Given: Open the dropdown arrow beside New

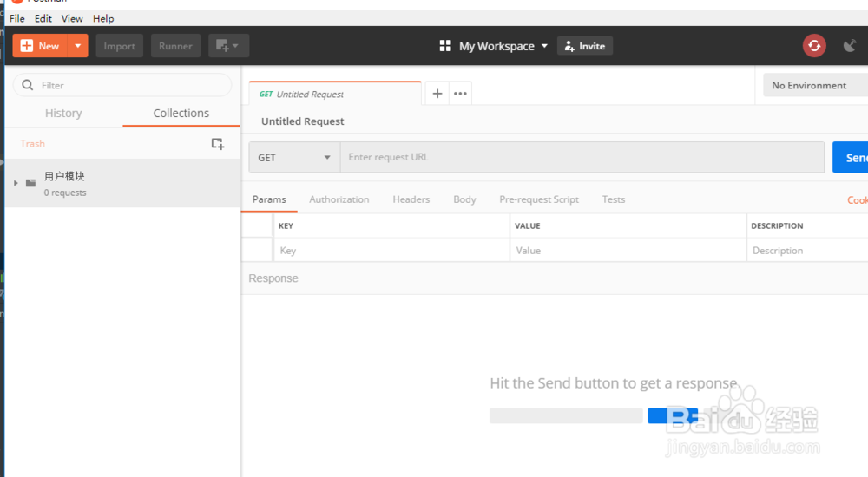Looking at the screenshot, I should [78, 46].
